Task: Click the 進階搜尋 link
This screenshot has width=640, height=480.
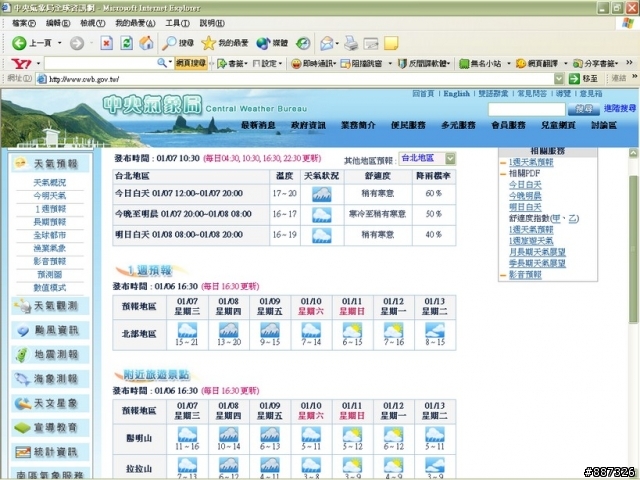Action: pyautogui.click(x=620, y=108)
